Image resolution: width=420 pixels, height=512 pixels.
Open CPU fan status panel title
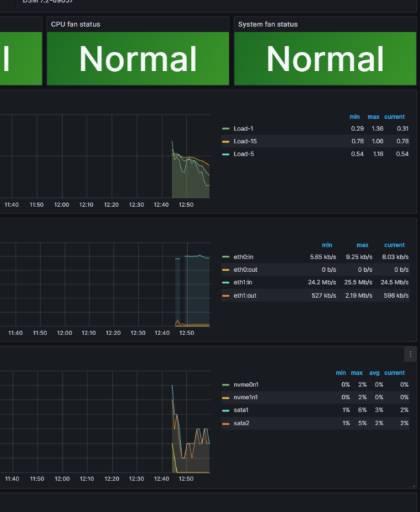(75, 24)
